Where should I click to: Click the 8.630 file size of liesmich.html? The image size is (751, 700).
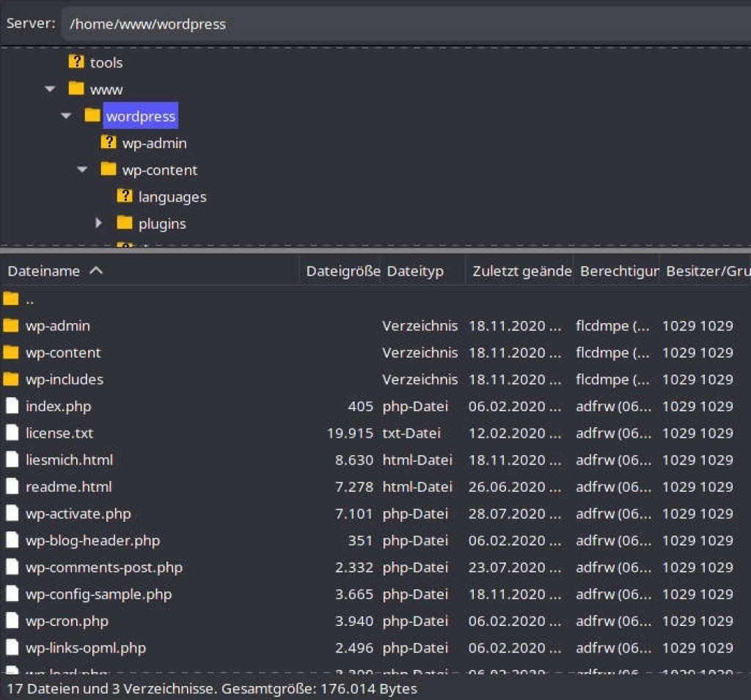click(x=354, y=460)
